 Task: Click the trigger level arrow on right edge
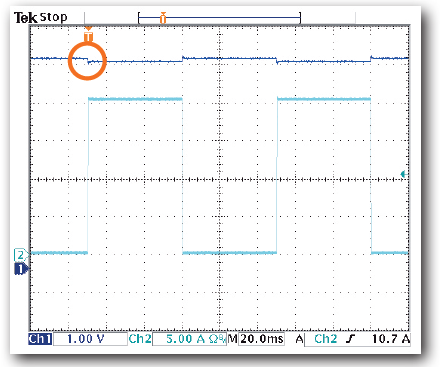[x=404, y=174]
